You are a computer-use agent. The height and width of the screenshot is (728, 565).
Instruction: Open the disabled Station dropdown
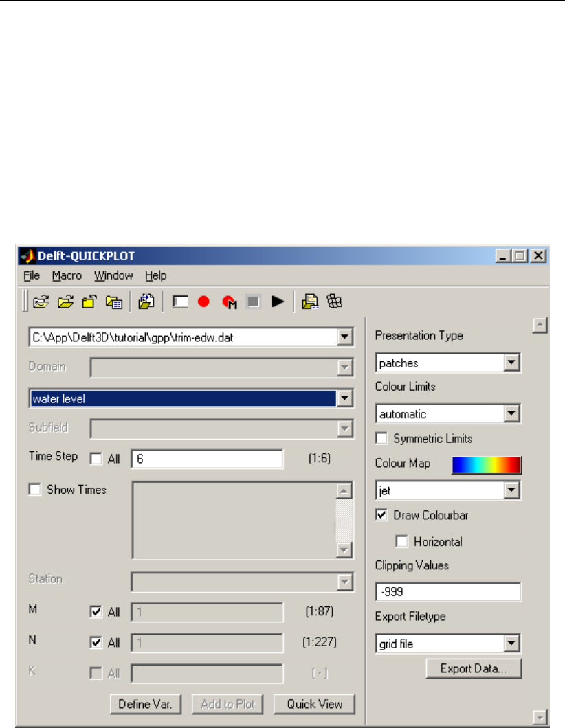(x=345, y=582)
